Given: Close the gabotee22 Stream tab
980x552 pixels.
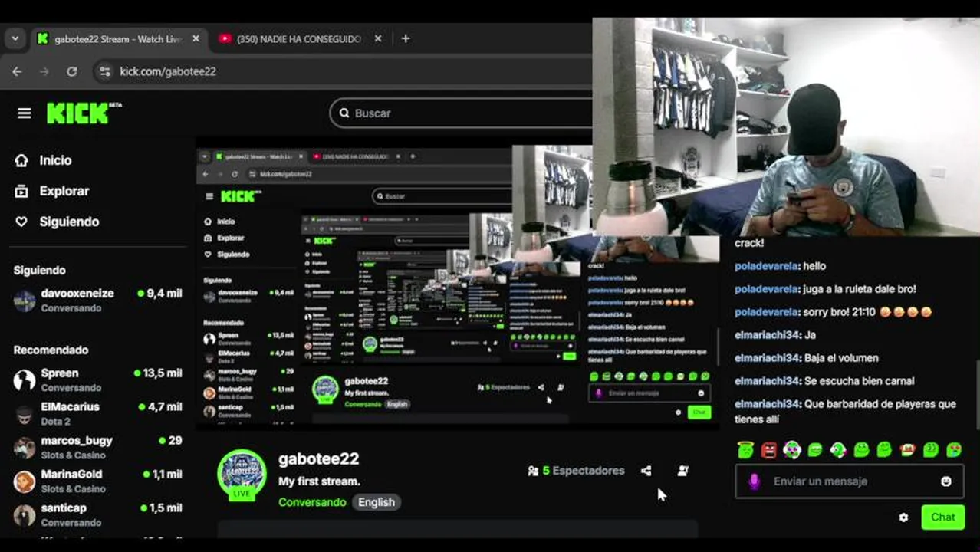Looking at the screenshot, I should coord(196,38).
